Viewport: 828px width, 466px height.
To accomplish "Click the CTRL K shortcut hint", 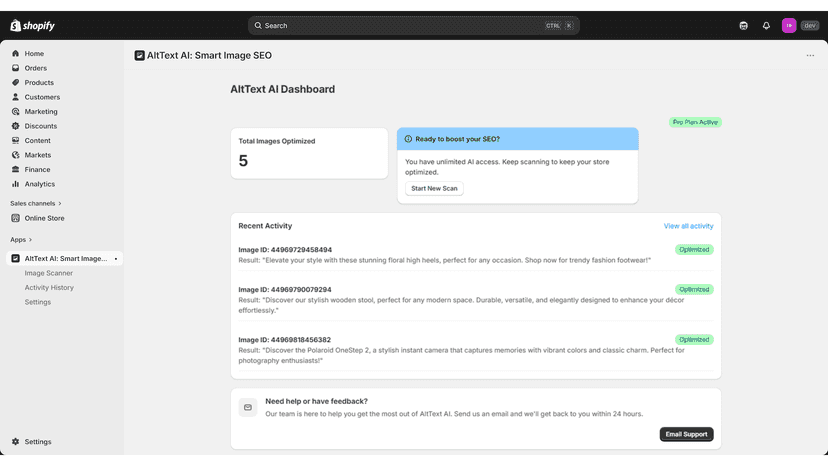I will [559, 25].
